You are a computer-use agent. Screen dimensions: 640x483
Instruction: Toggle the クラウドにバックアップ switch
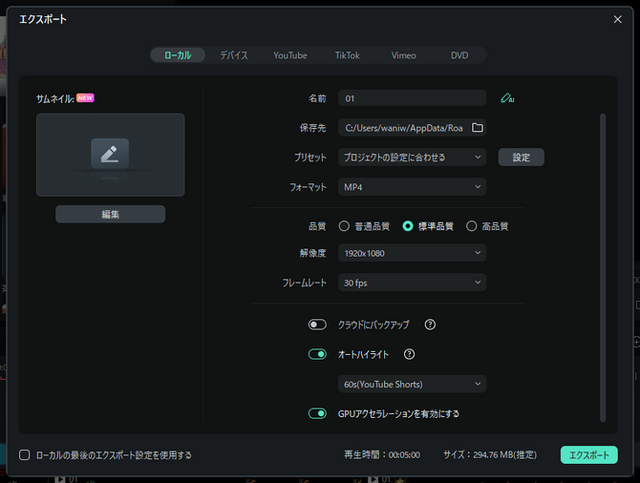point(318,325)
